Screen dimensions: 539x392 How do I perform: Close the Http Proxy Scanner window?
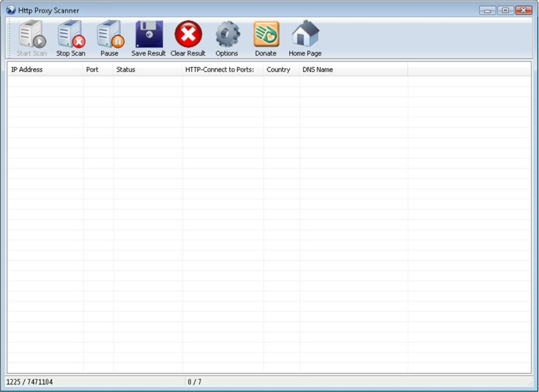[524, 10]
